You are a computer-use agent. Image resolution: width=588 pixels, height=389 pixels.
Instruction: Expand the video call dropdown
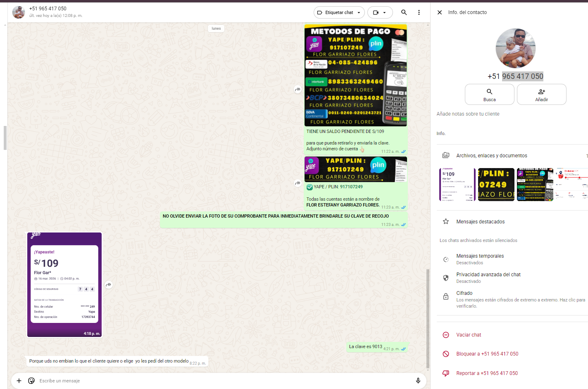(x=380, y=12)
